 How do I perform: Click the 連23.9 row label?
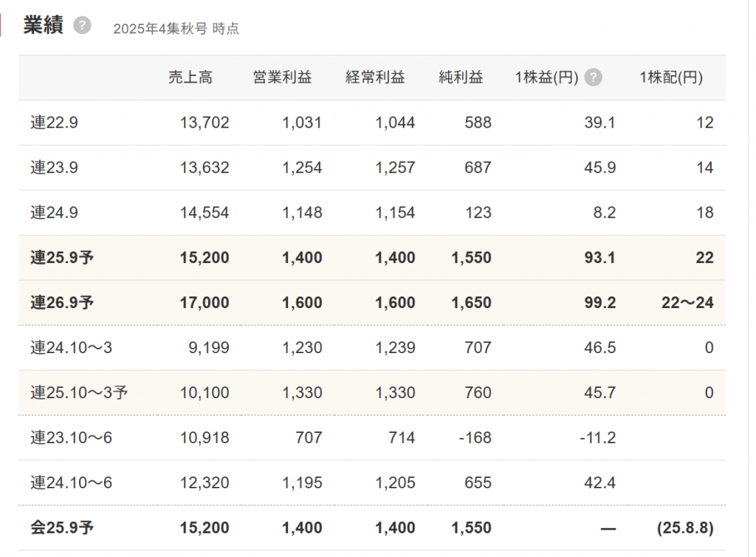coord(54,168)
